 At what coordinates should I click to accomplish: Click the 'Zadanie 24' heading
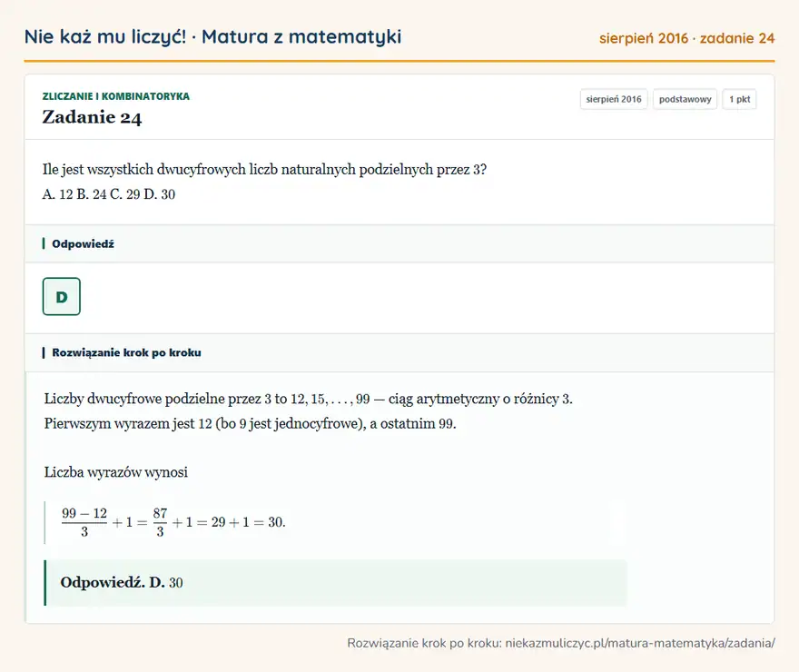coord(92,117)
